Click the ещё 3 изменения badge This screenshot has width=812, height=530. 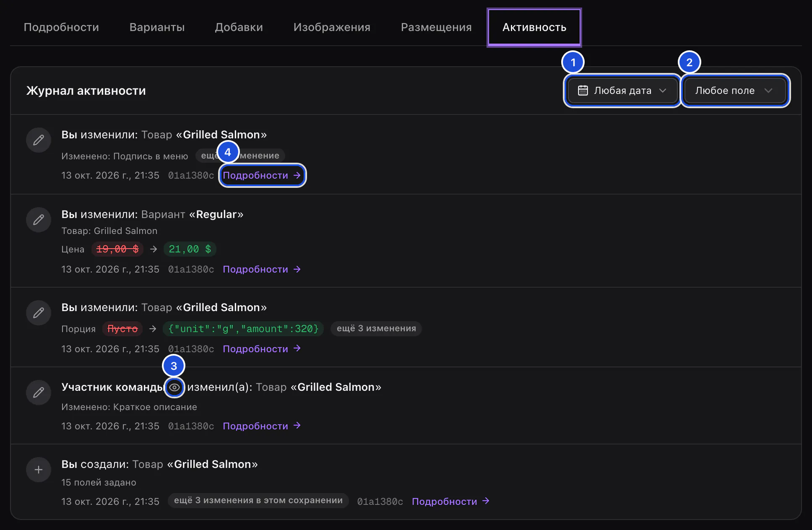[376, 328]
